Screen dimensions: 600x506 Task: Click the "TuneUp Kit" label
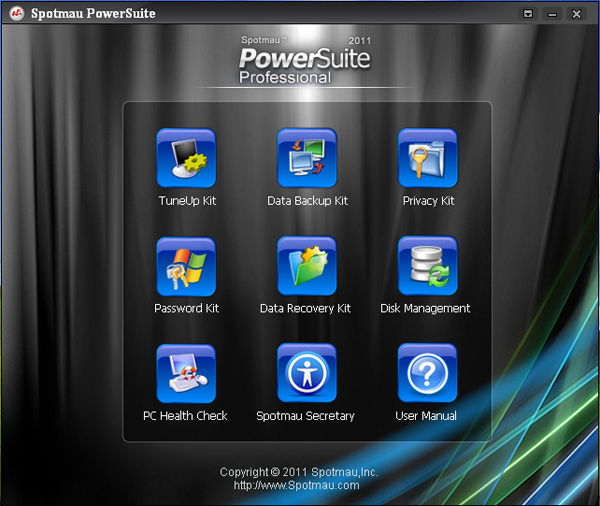point(187,201)
